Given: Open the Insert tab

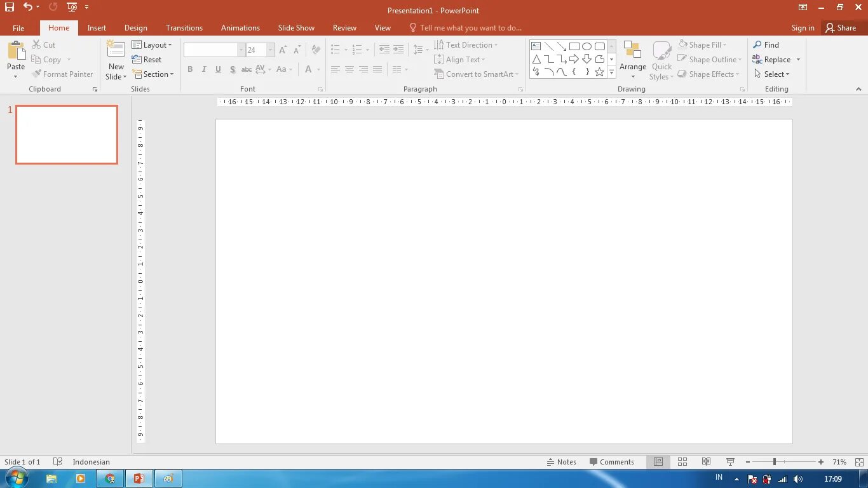Looking at the screenshot, I should click(97, 28).
